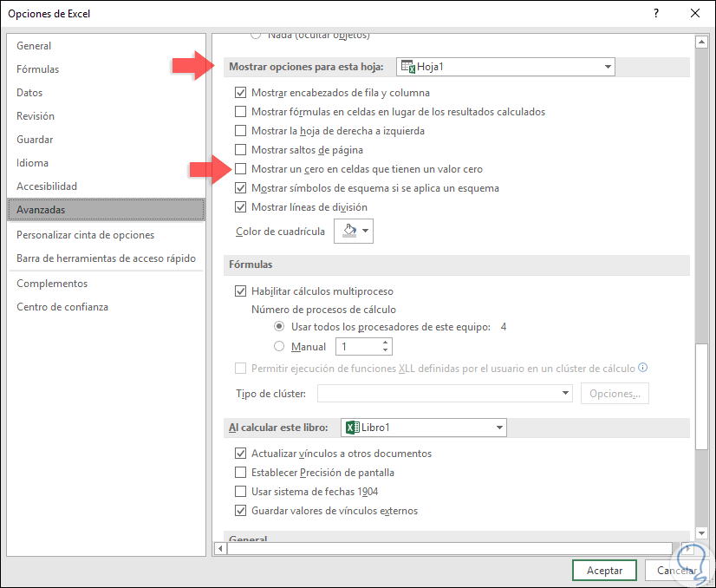
Task: Open Centro de confianza
Action: (106, 307)
